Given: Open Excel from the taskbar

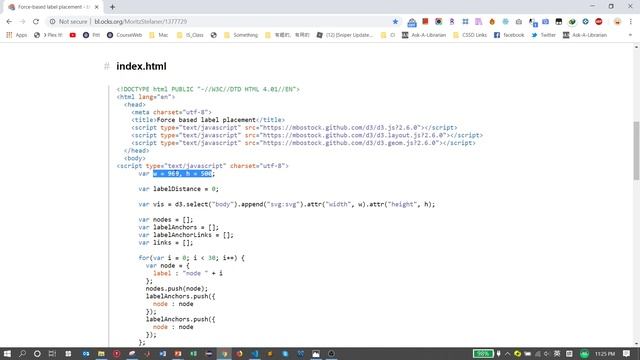Looking at the screenshot, I should pyautogui.click(x=193, y=353).
